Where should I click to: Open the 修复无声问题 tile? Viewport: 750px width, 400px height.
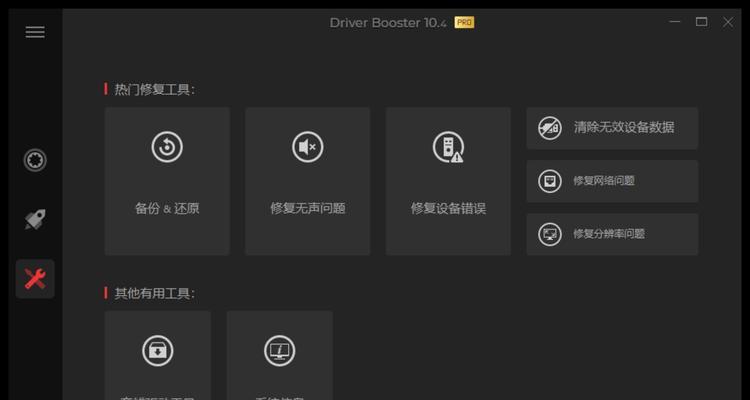point(308,181)
